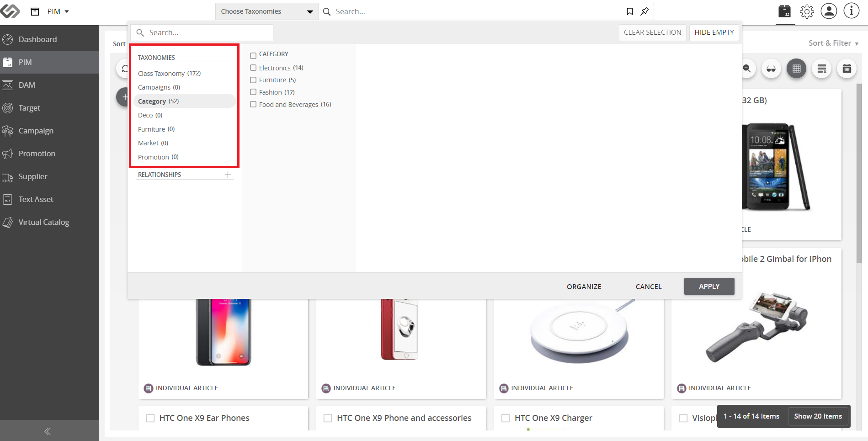Click CANCEL button
Screen dimensions: 868x441
click(x=649, y=287)
